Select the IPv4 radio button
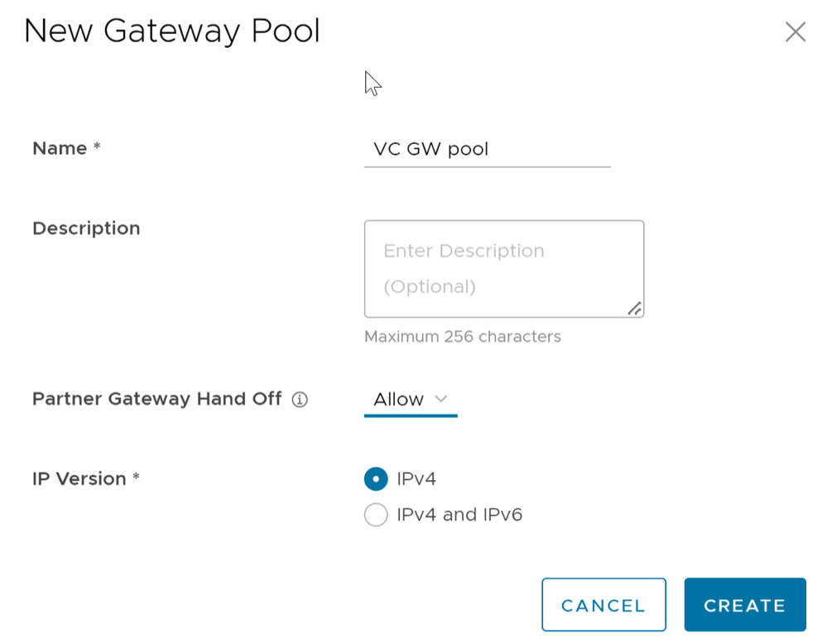The image size is (827, 644). tap(376, 478)
